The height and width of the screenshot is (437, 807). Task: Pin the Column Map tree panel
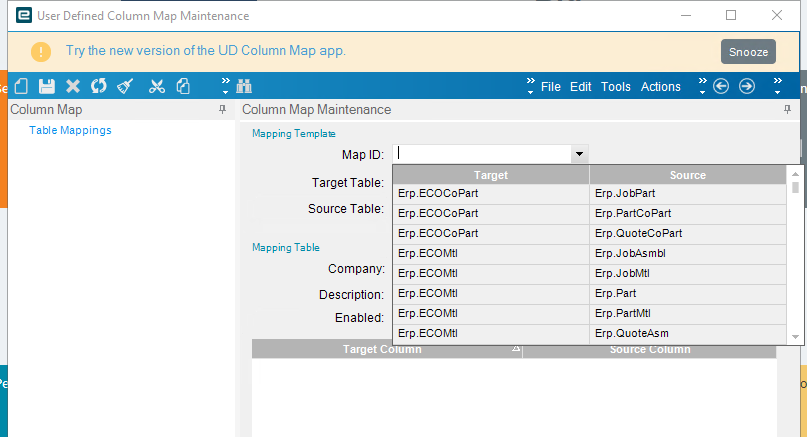tap(222, 109)
